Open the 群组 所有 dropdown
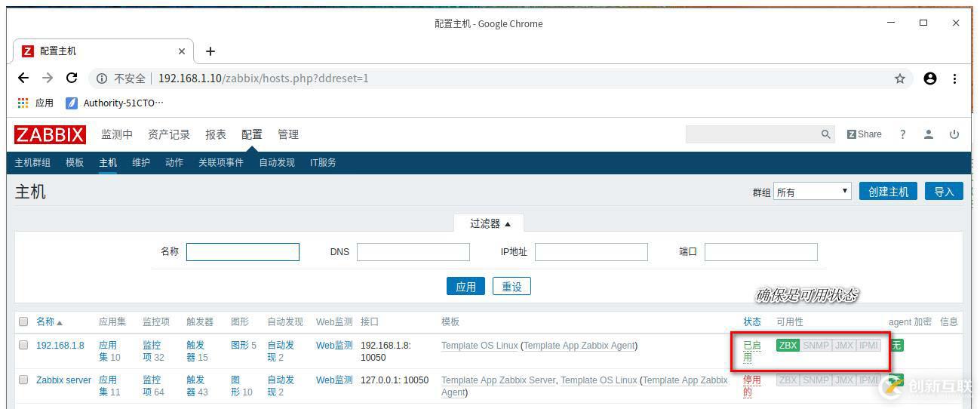The image size is (980, 409). coord(813,192)
